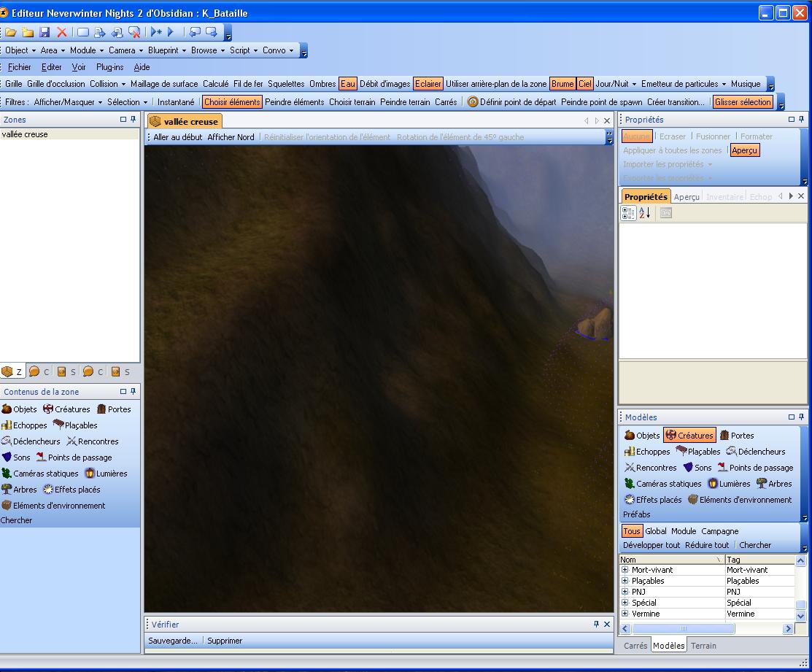812x672 pixels.
Task: Click Sauvegarde... in Vérifier panel
Action: pos(172,641)
